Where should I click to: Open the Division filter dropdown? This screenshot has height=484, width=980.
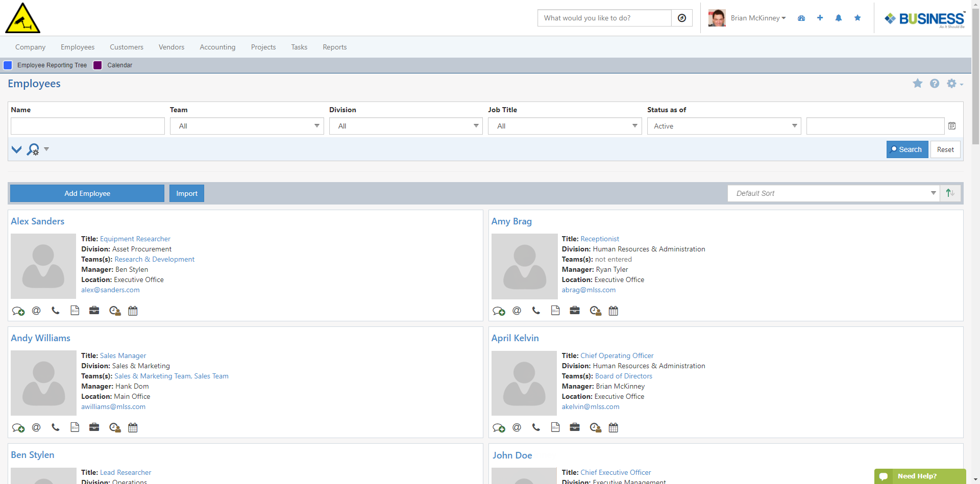click(x=406, y=126)
